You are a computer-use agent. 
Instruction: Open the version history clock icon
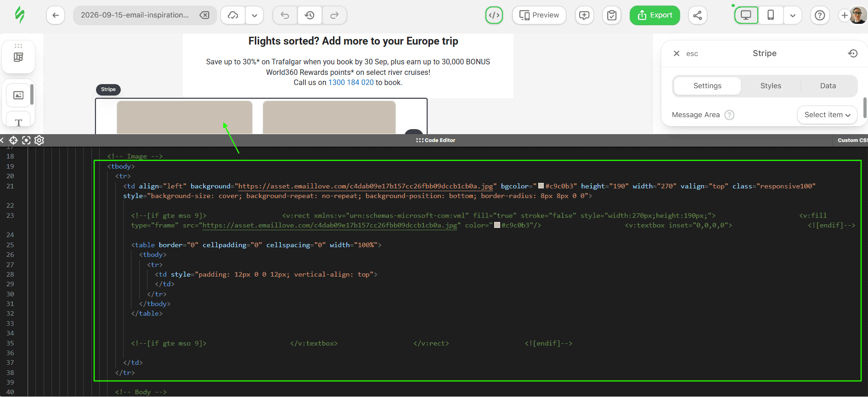tap(310, 15)
